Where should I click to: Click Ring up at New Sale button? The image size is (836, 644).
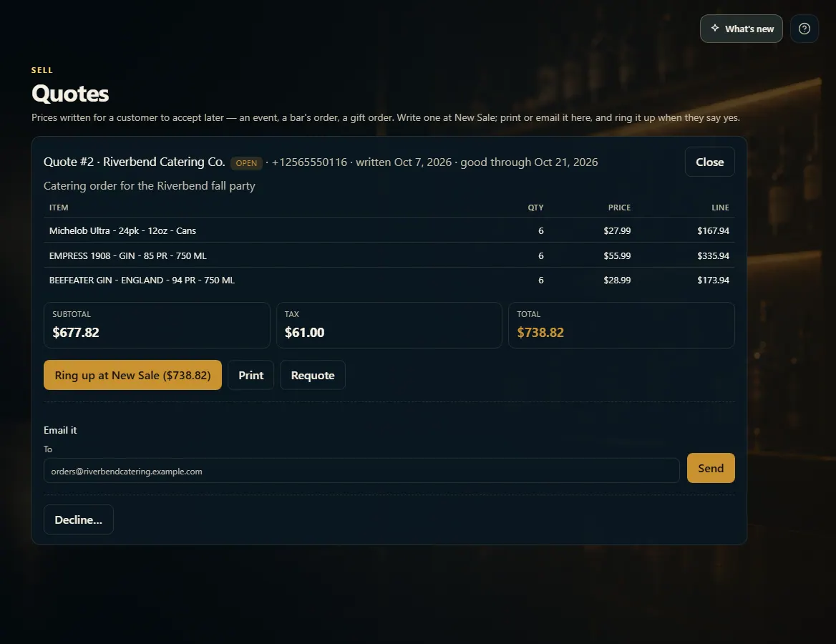[132, 376]
